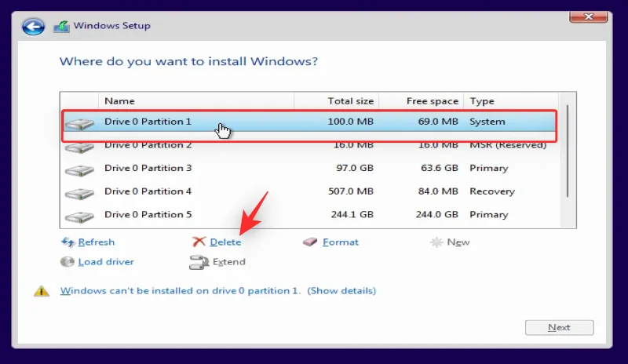Select Drive 0 Partition 2 row

(x=309, y=145)
